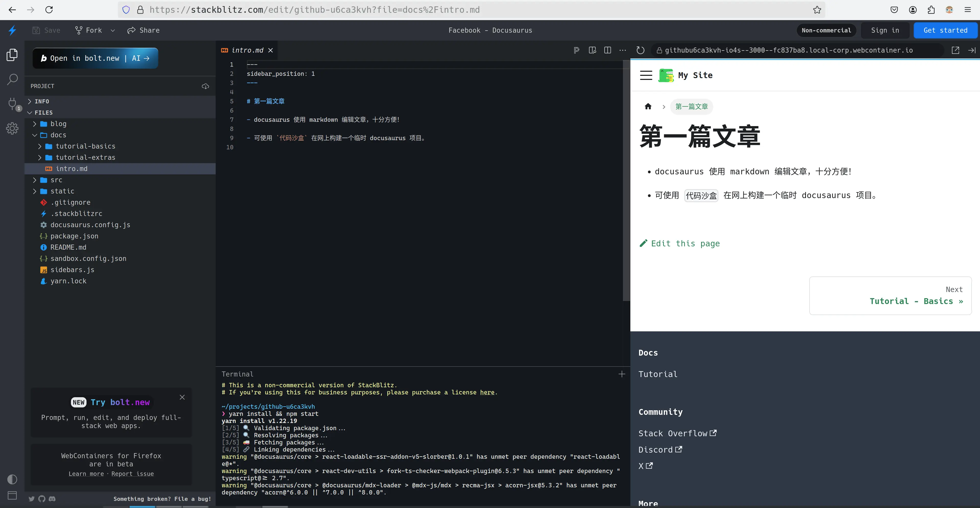Click the split editor icon
The width and height of the screenshot is (980, 508).
point(608,50)
